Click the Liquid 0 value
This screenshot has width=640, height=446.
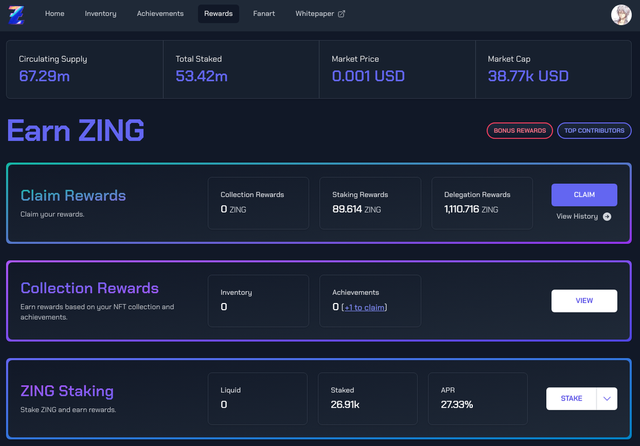[224, 405]
